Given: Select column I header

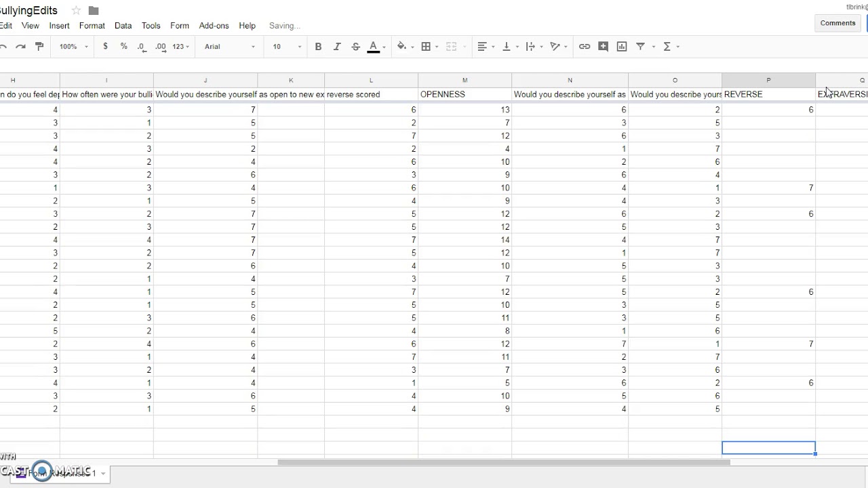Looking at the screenshot, I should click(x=106, y=80).
